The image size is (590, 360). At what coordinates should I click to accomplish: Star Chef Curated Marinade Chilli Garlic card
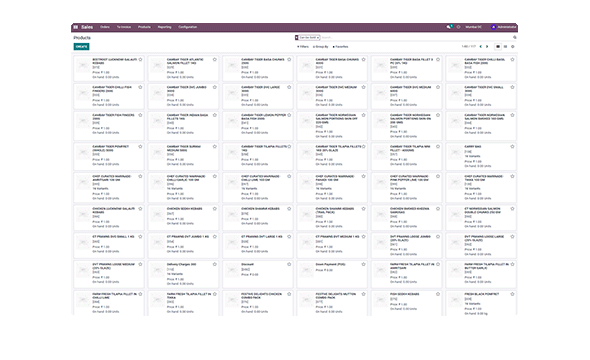pyautogui.click(x=214, y=176)
